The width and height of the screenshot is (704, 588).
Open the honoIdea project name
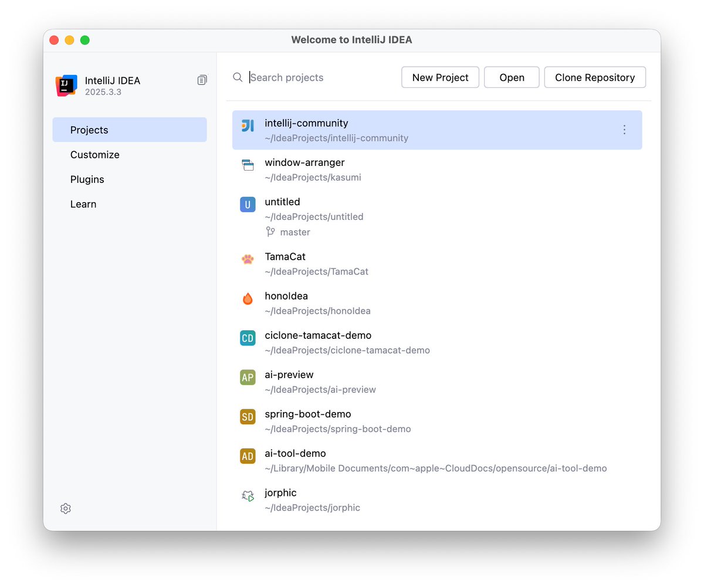[286, 296]
